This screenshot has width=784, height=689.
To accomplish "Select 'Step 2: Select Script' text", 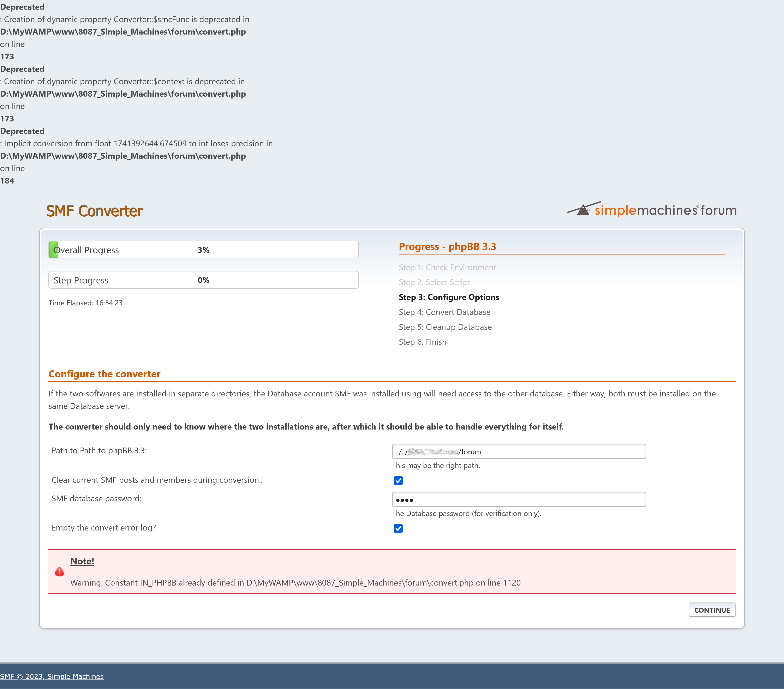I will [x=434, y=282].
